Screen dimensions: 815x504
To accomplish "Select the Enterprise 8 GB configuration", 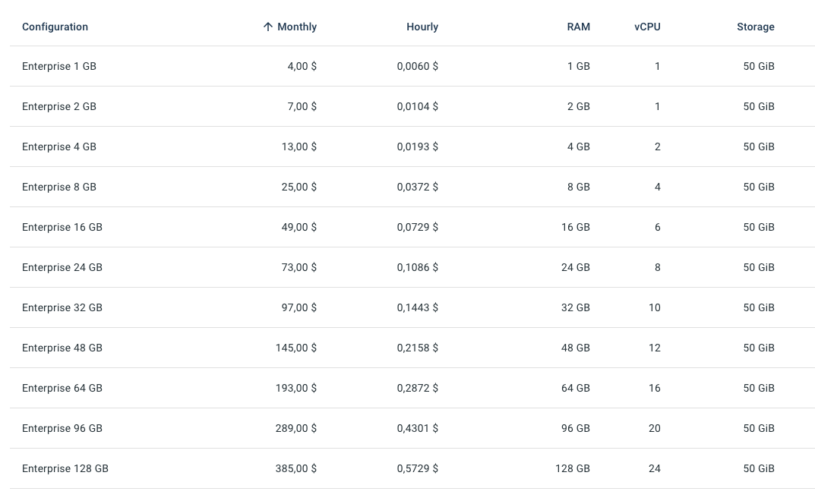I will [x=59, y=187].
